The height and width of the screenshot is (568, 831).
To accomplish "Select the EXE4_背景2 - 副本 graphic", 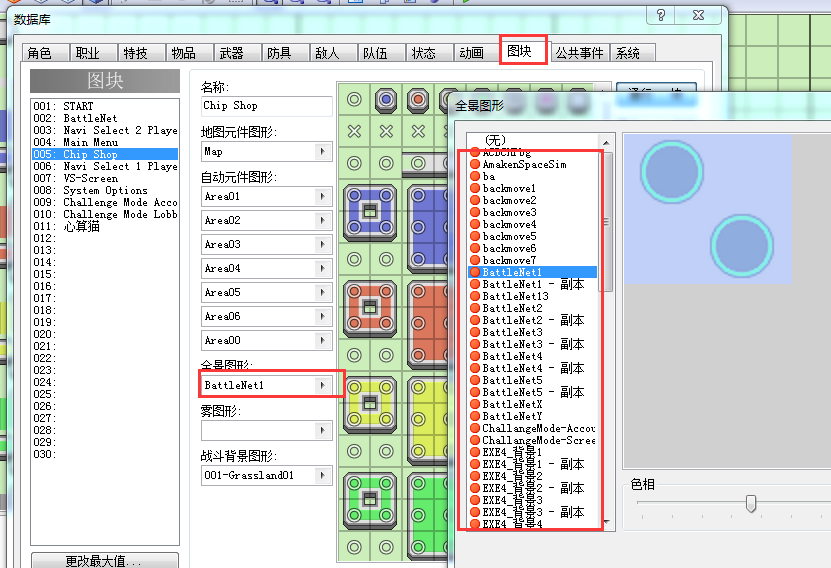I will pyautogui.click(x=533, y=489).
